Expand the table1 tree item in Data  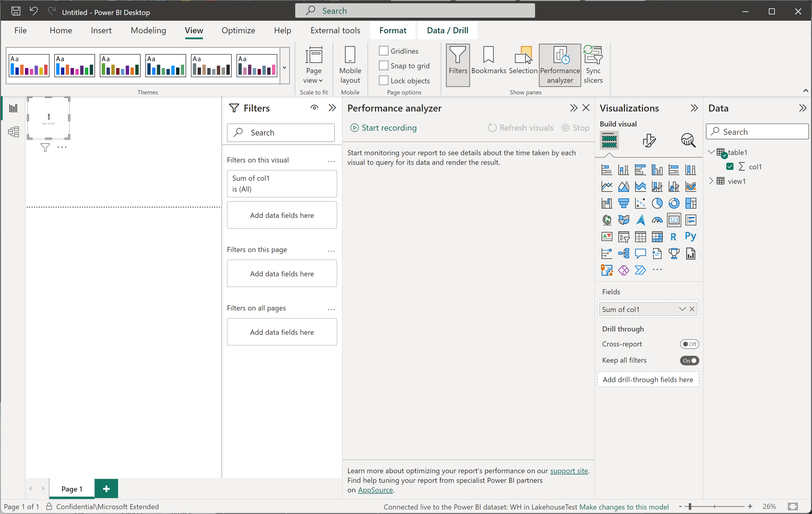point(711,153)
